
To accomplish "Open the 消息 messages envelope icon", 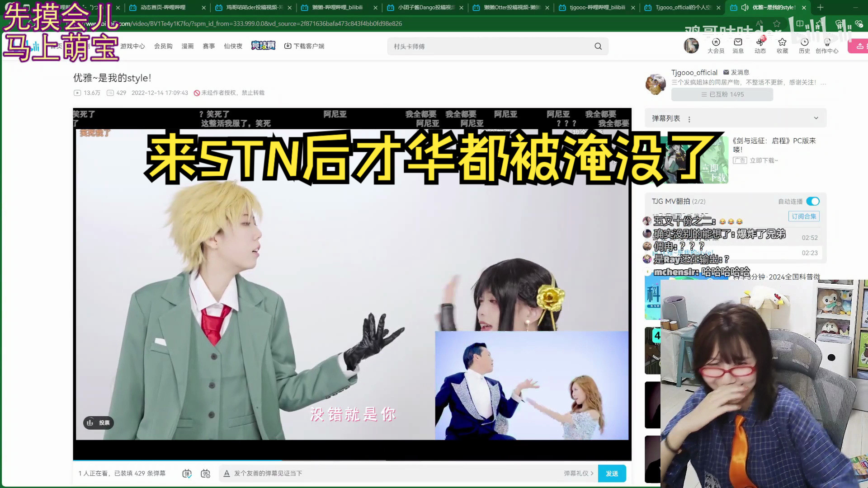I will pos(738,46).
